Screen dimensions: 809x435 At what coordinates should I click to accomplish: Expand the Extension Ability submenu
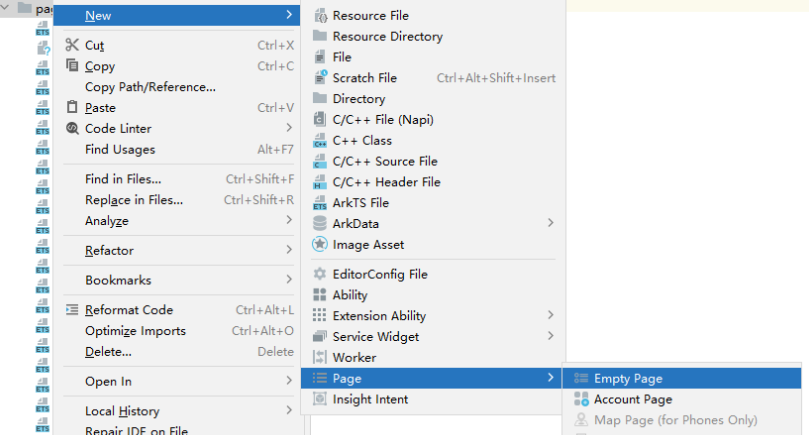click(550, 316)
